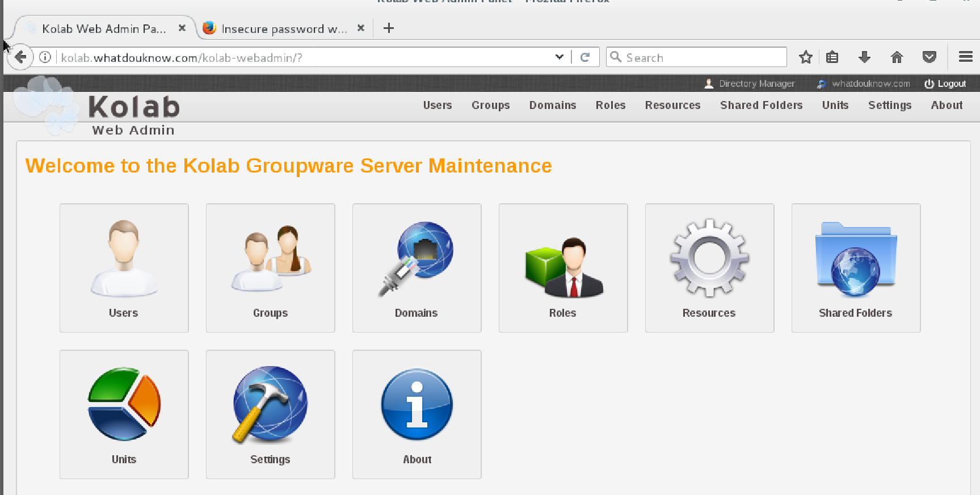Image resolution: width=980 pixels, height=495 pixels.
Task: Go to Firefox Home icon
Action: click(897, 57)
